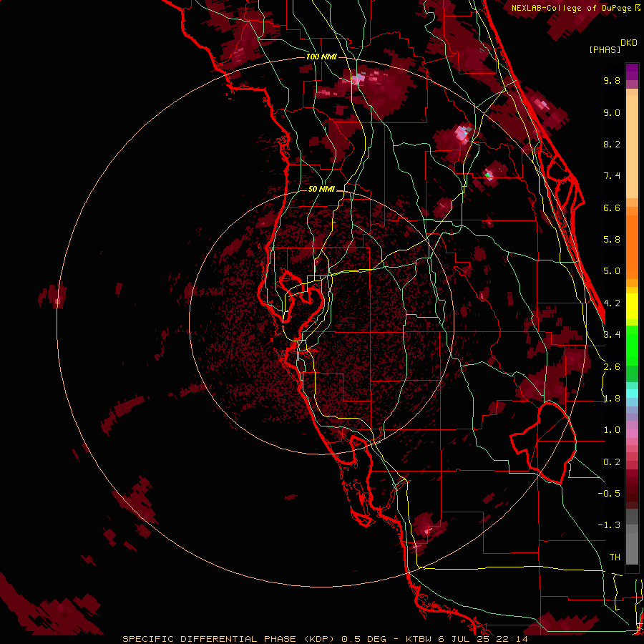Click the NEXLAB-College of DuPage label
Image resolution: width=644 pixels, height=644 pixels.
pos(572,8)
